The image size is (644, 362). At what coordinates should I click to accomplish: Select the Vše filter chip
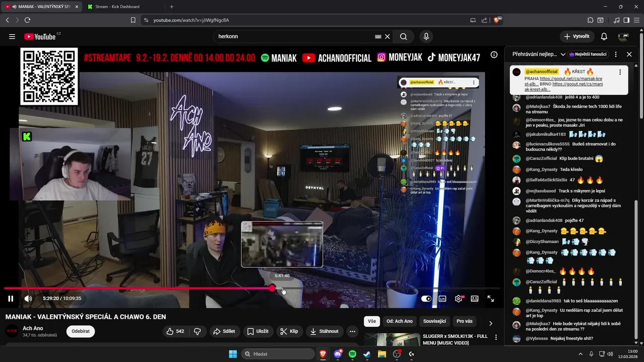coord(372,321)
